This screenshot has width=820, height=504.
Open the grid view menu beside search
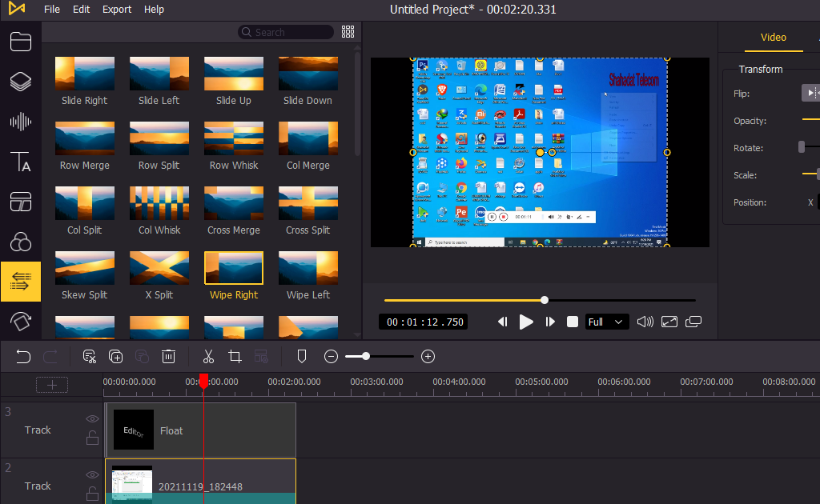348,32
